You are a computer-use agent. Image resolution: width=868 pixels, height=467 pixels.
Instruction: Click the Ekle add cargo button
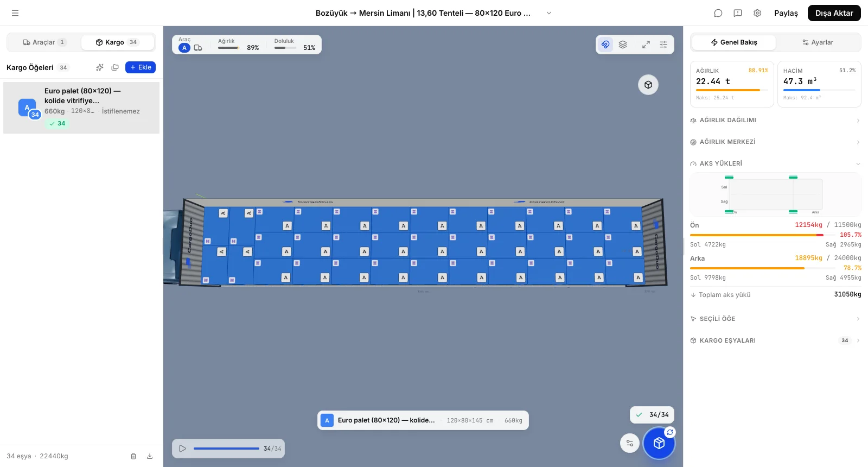coord(141,67)
